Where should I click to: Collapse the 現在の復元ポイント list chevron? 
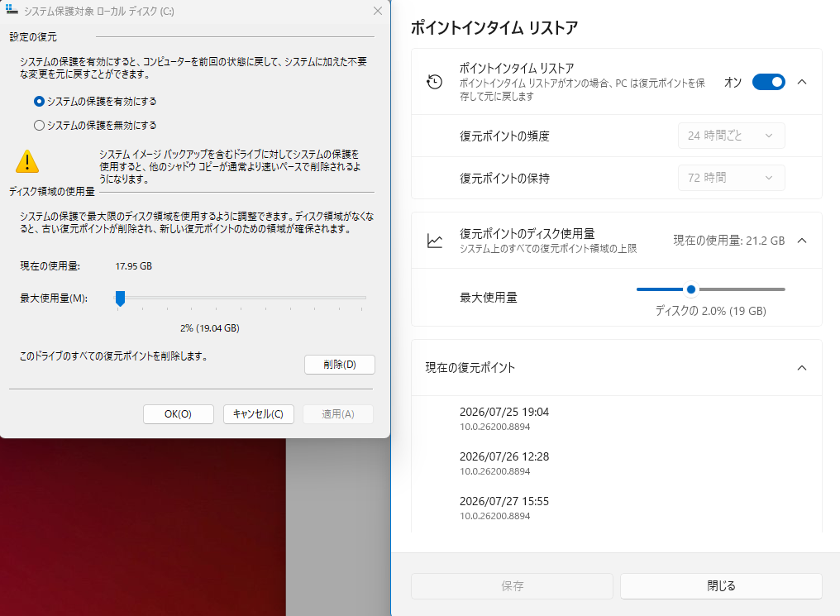click(802, 368)
